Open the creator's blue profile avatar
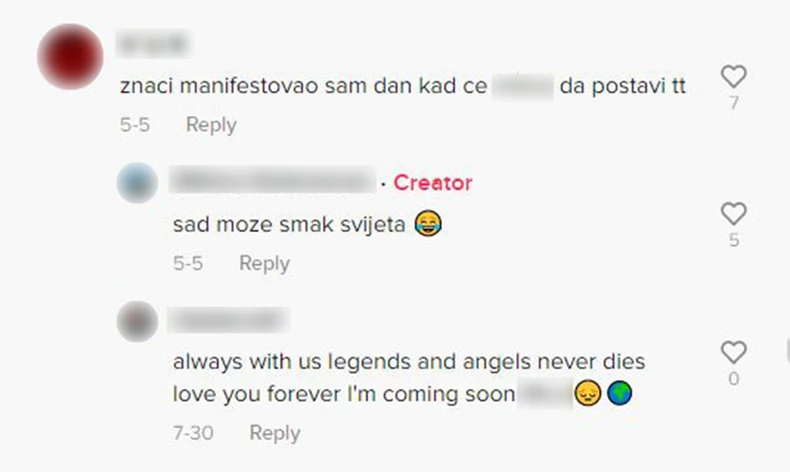The image size is (790, 472). [x=137, y=182]
